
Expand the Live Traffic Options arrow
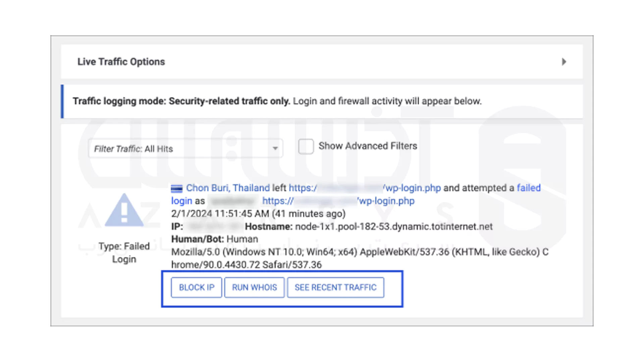564,62
